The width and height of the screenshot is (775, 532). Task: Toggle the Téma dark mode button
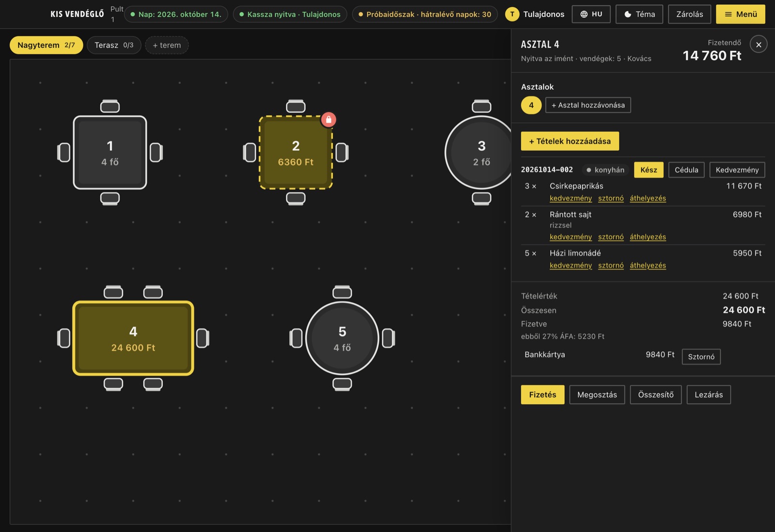click(639, 14)
